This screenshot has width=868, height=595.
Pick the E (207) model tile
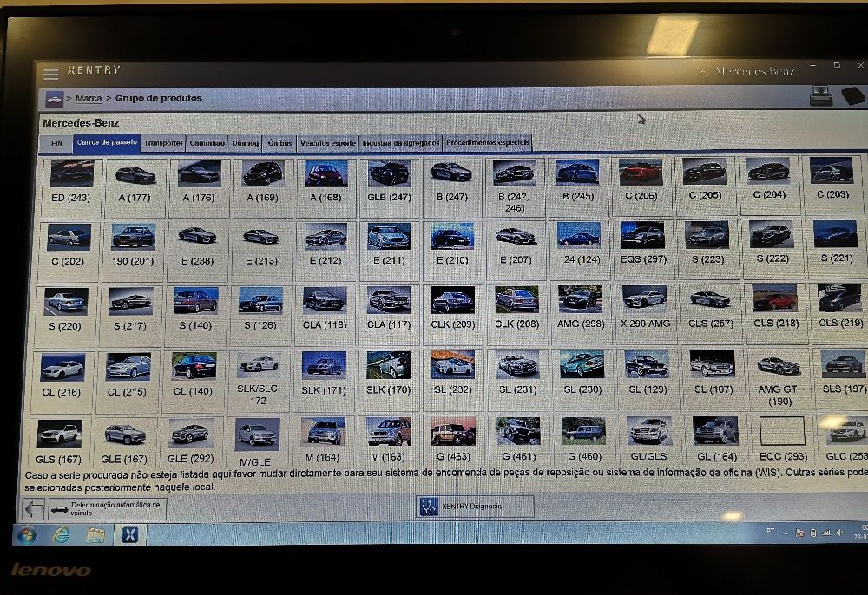point(516,249)
